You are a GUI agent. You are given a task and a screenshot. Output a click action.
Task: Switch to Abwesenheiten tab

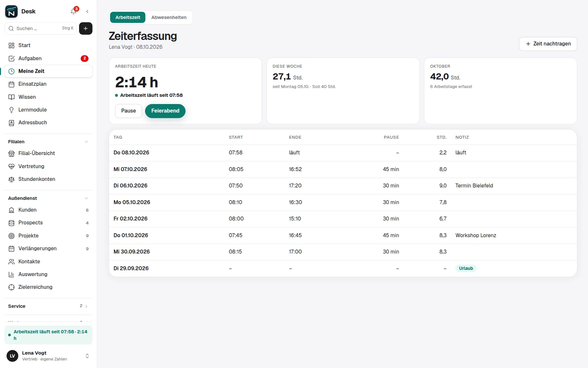(169, 17)
